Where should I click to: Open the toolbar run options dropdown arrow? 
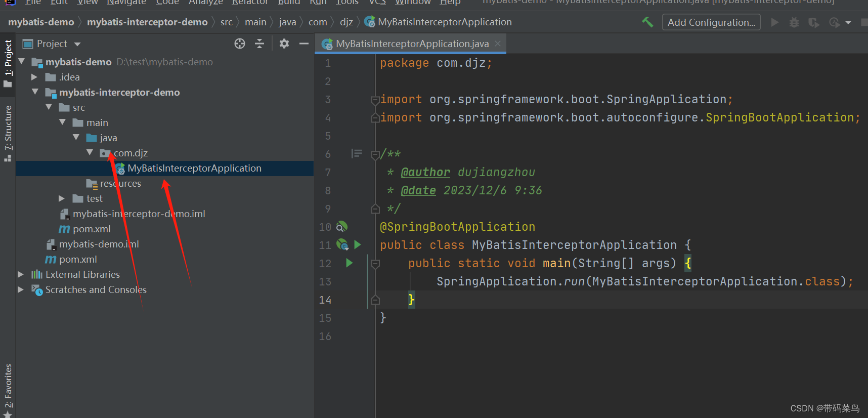[x=848, y=22]
